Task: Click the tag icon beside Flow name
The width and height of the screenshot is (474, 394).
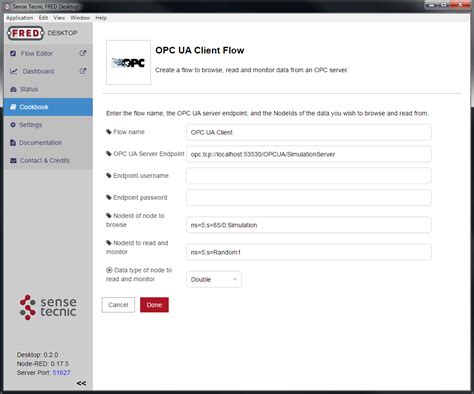Action: (109, 132)
